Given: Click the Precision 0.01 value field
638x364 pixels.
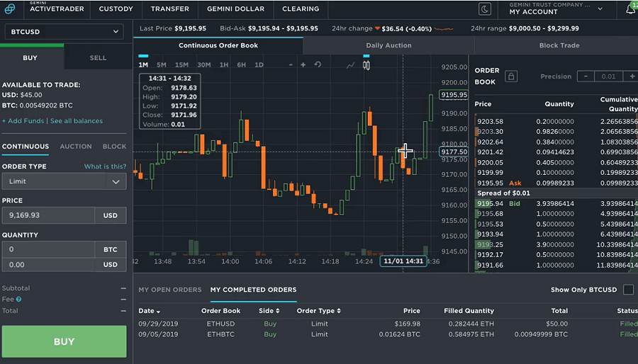Looking at the screenshot, I should [x=609, y=76].
